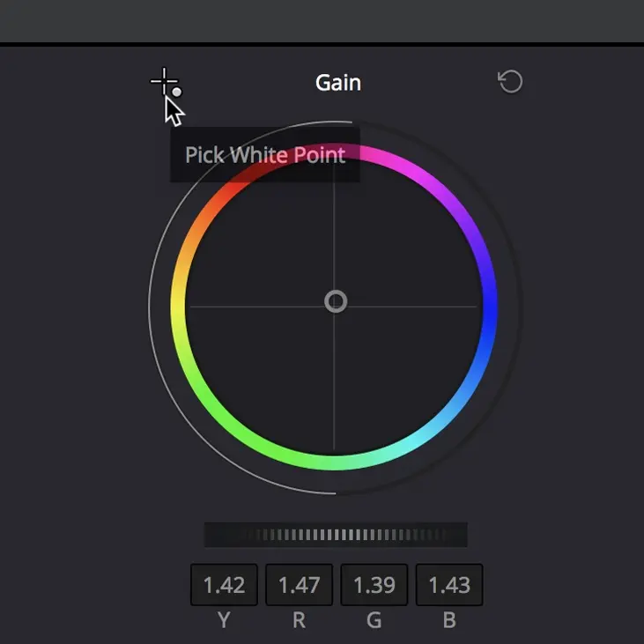Click the magenta area of color ring
The image size is (644, 644).
point(415,170)
